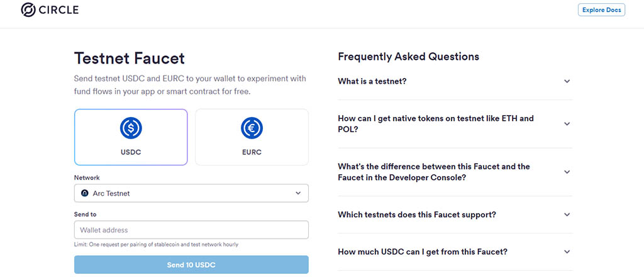Click the USDC dollar coin icon

coord(131,128)
